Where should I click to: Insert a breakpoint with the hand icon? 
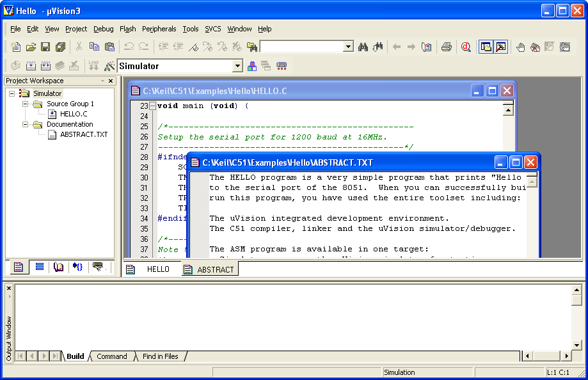pyautogui.click(x=521, y=47)
